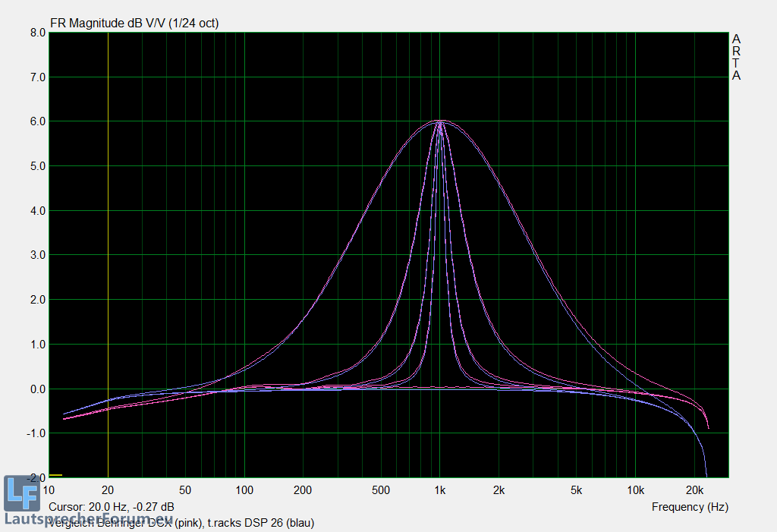Click the LF logo icon
This screenshot has width=777, height=532.
[x=21, y=493]
